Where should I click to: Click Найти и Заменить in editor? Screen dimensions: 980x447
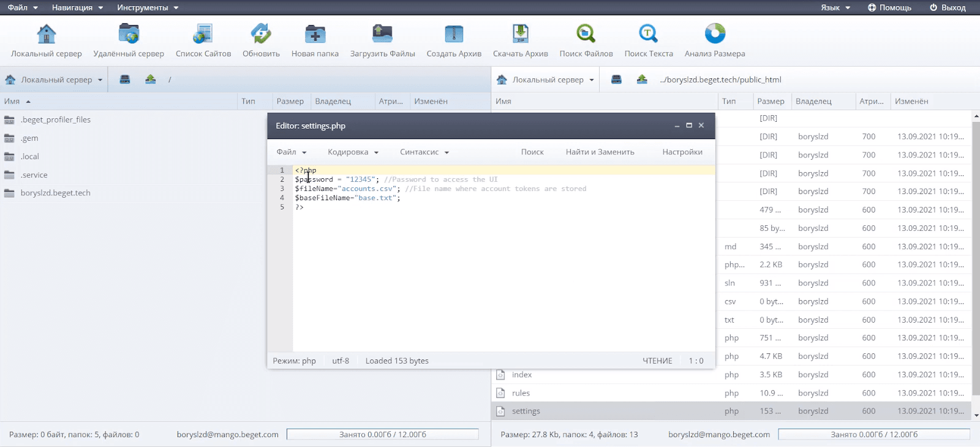tap(600, 152)
